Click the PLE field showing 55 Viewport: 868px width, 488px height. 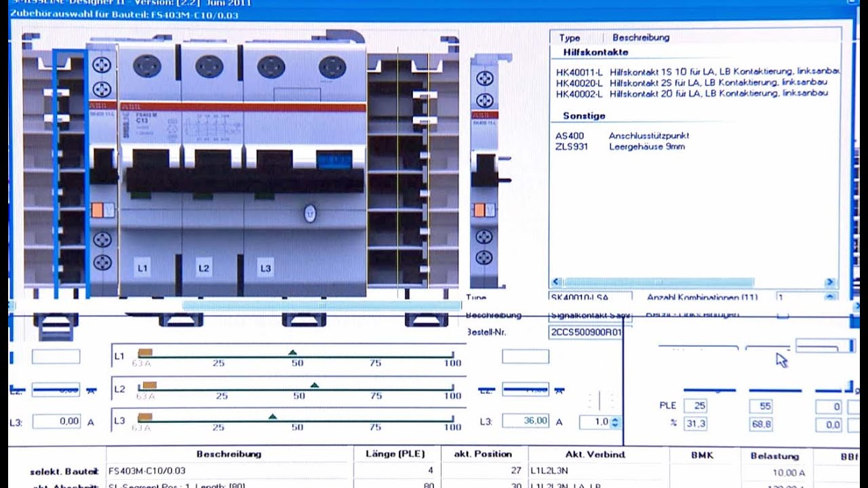(x=761, y=406)
